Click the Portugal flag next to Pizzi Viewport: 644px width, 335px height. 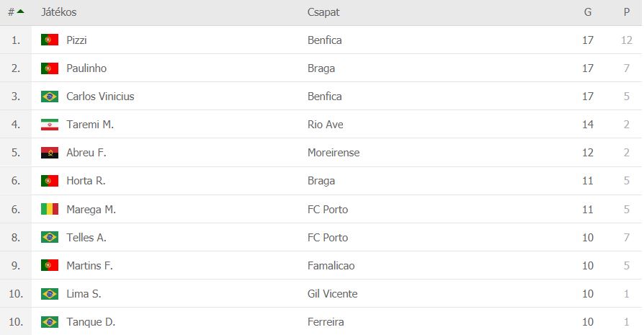point(50,40)
